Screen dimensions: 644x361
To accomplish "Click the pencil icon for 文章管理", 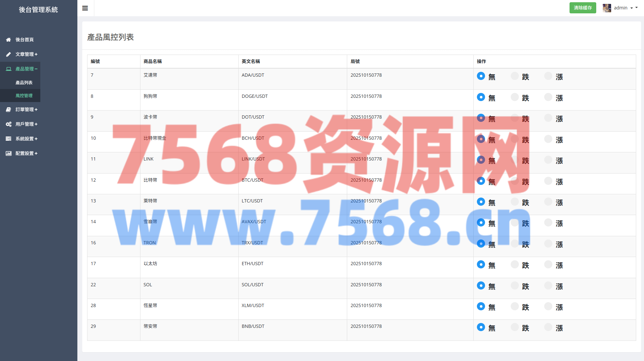I will tap(8, 54).
